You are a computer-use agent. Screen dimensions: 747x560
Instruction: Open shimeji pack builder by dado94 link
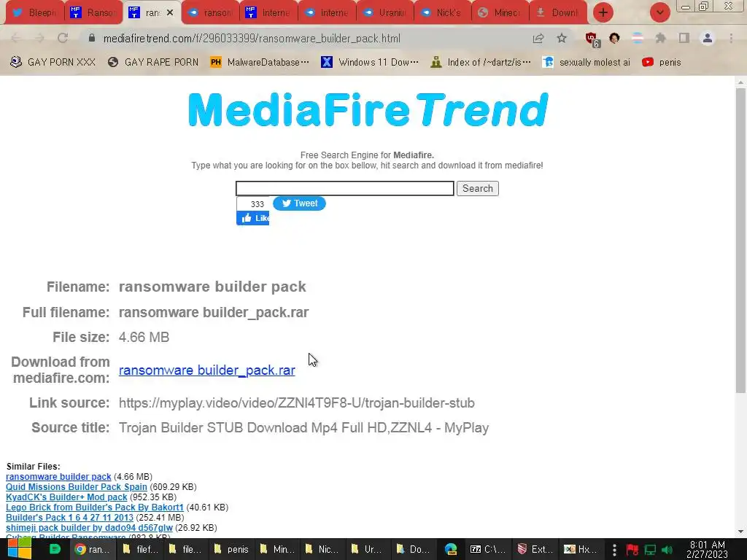coord(89,528)
